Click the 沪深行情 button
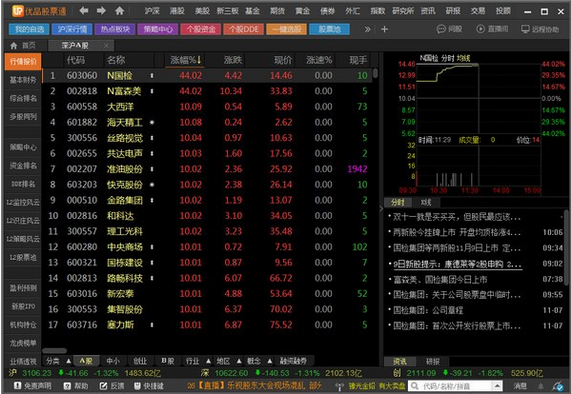This screenshot has width=571, height=394. click(72, 29)
